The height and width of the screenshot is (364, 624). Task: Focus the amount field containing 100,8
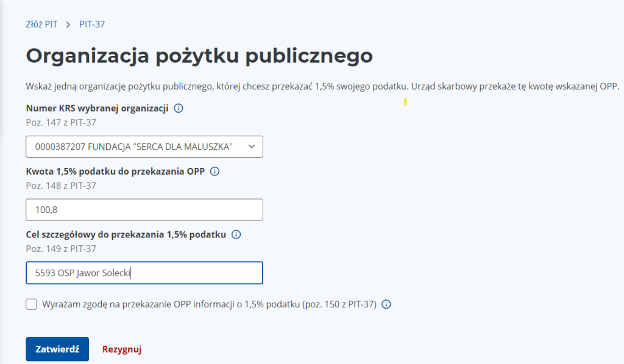pos(144,210)
